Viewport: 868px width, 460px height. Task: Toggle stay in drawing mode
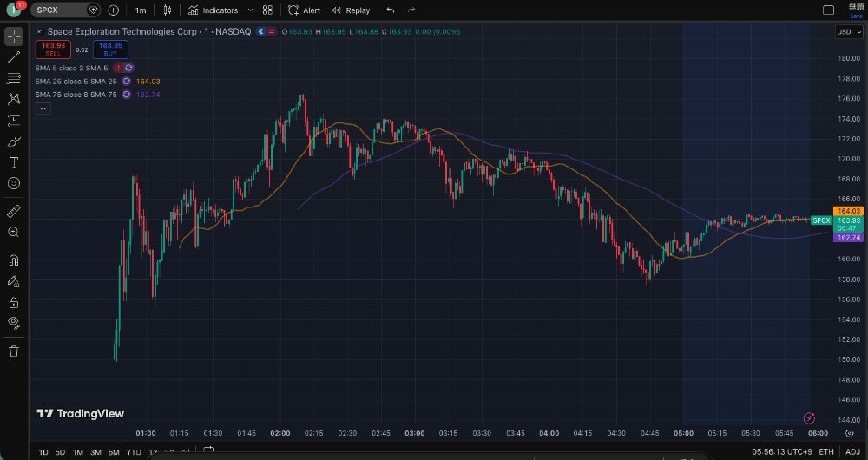point(14,281)
